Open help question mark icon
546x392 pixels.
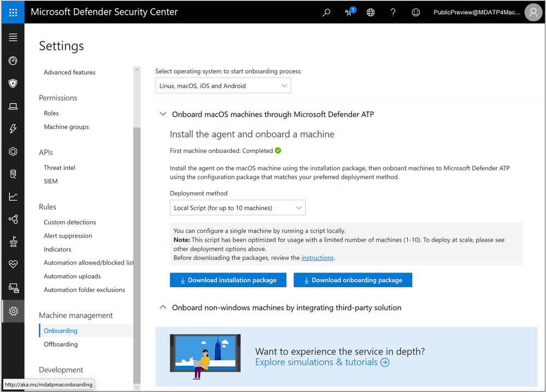point(393,13)
